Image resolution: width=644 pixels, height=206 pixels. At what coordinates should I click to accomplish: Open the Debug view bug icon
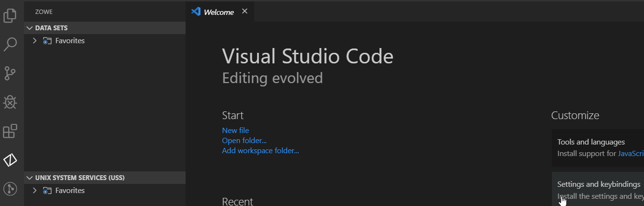(x=10, y=102)
